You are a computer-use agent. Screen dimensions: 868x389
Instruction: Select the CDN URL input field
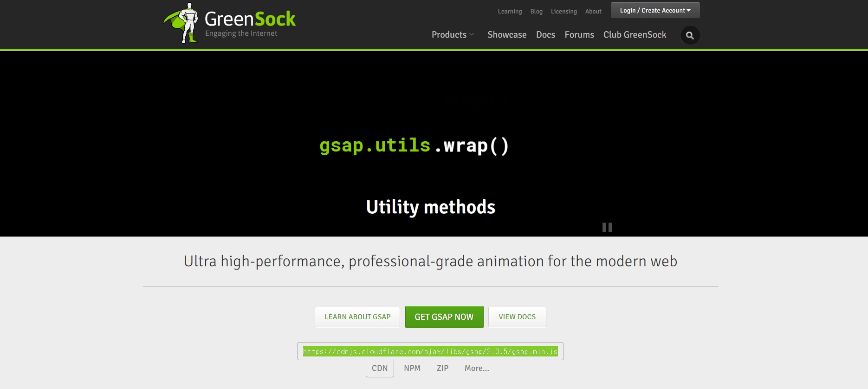click(x=430, y=351)
